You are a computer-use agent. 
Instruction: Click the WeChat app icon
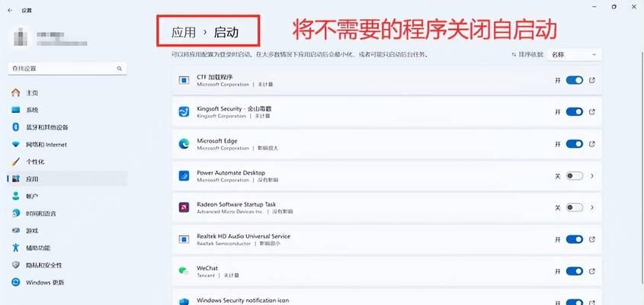point(184,271)
